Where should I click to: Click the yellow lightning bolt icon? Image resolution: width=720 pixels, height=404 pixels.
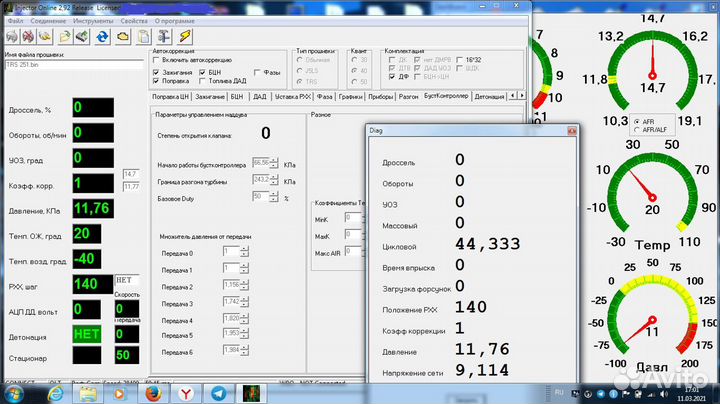tap(185, 36)
